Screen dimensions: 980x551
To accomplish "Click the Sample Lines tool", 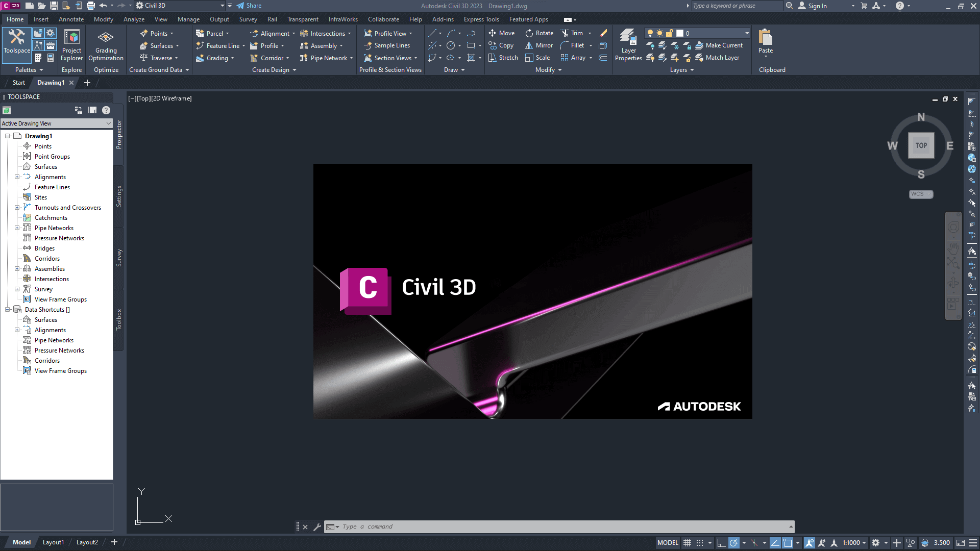I will 386,45.
